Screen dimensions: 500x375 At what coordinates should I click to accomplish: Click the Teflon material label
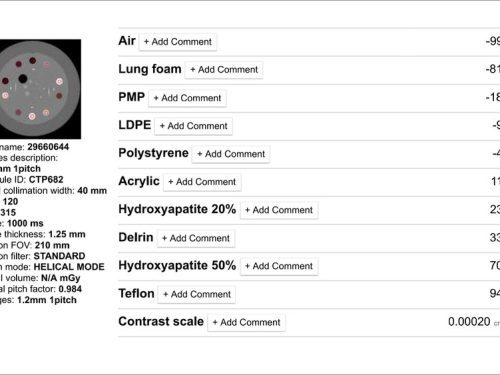136,294
